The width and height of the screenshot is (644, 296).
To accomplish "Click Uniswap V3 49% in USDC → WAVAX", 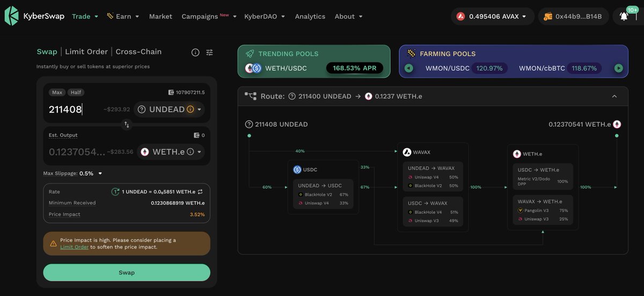I will coord(433,220).
